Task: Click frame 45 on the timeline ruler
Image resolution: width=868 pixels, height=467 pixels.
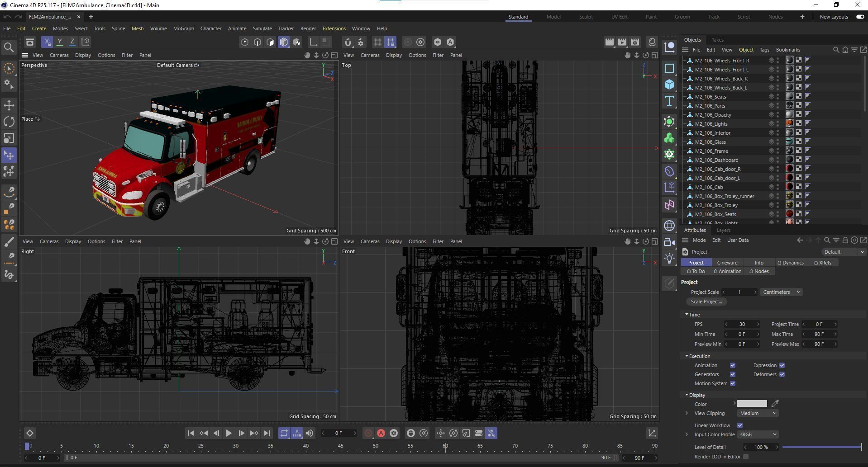Action: point(340,446)
